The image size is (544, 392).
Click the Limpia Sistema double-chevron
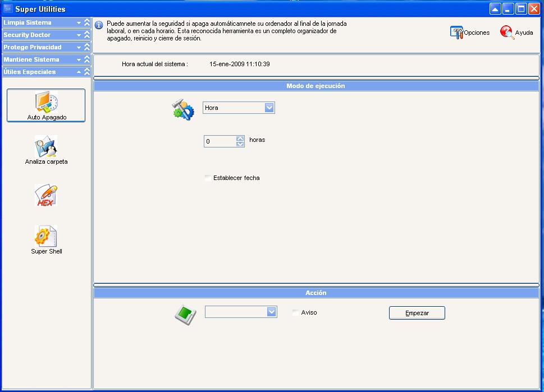pos(87,22)
